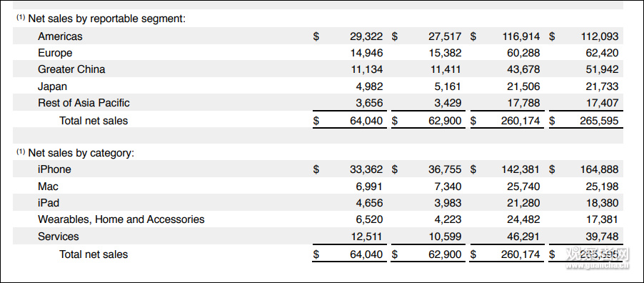
Task: Click the Greater China row label
Action: tap(71, 69)
